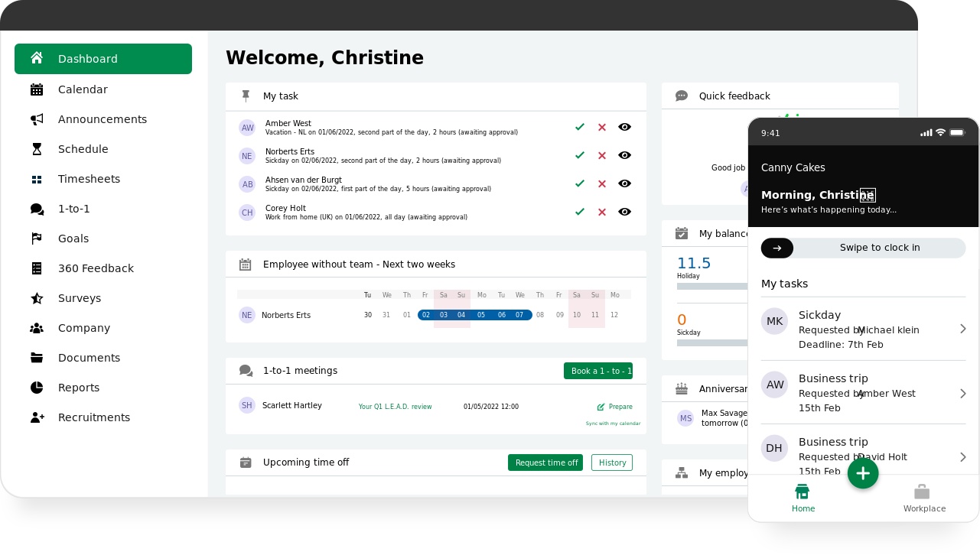Click the Welcome, Christine heading
The height and width of the screenshot is (555, 980).
point(324,58)
